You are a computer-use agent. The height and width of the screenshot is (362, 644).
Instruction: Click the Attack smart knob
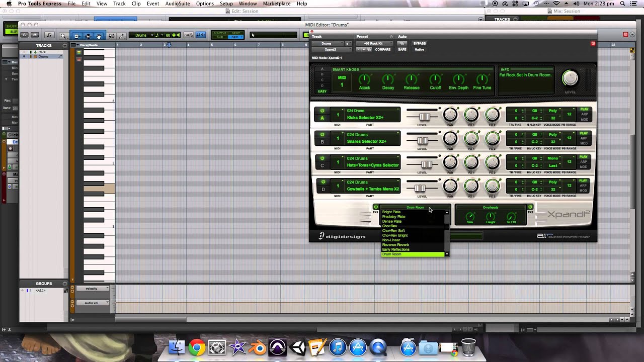pyautogui.click(x=364, y=79)
